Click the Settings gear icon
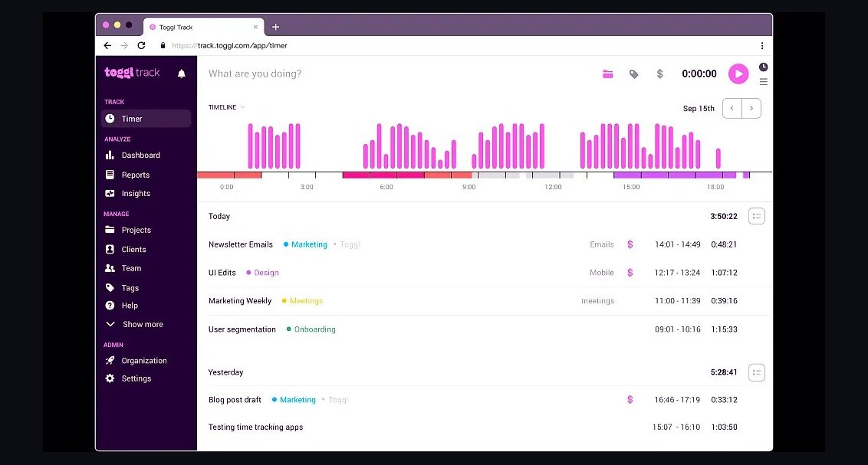This screenshot has height=465, width=868. tap(110, 378)
